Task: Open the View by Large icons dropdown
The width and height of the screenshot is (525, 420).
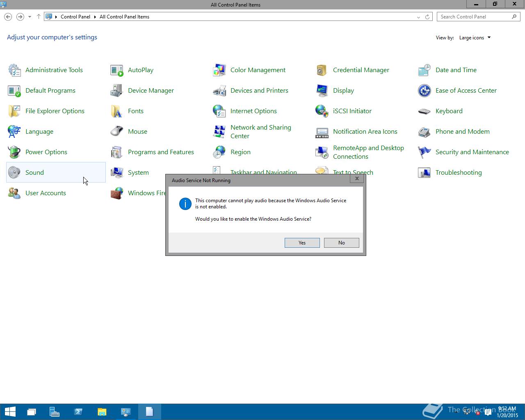Action: [475, 38]
